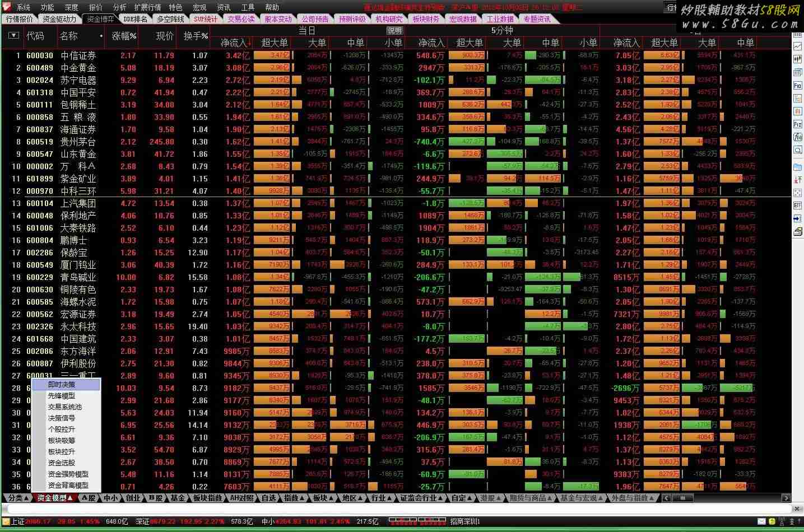The width and height of the screenshot is (804, 532).
Task: Switch to the 行情报价 tab
Action: 20,19
